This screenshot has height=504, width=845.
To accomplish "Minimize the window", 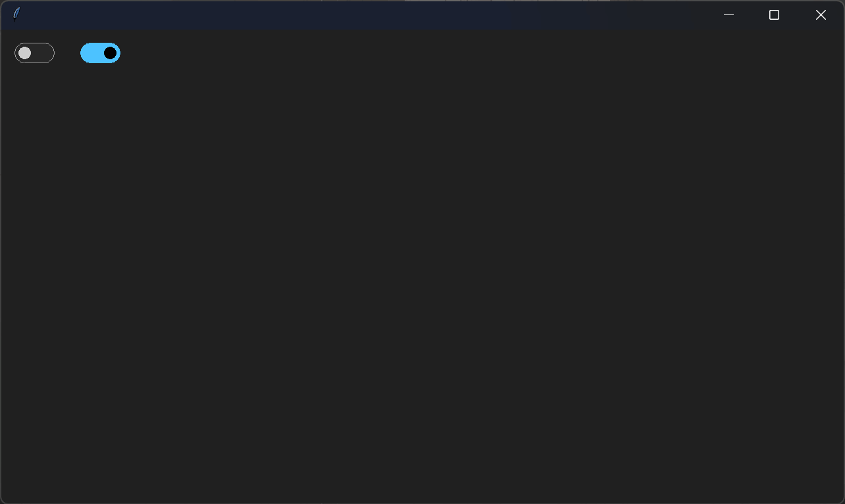I will coord(729,14).
